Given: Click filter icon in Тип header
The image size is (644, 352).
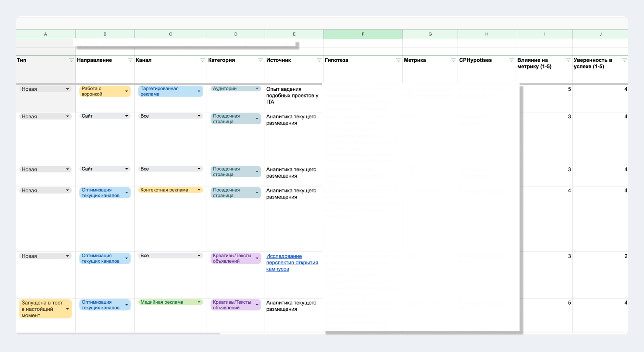Looking at the screenshot, I should (71, 60).
